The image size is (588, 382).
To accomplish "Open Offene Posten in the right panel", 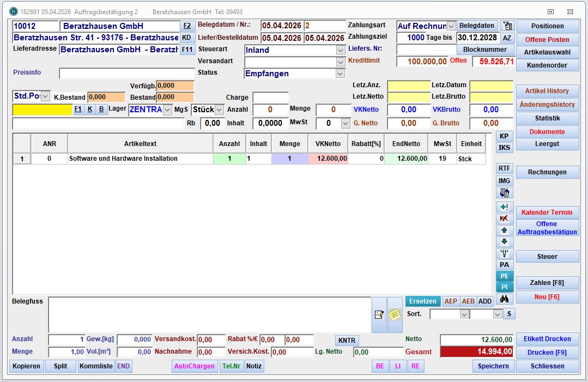I will point(547,39).
